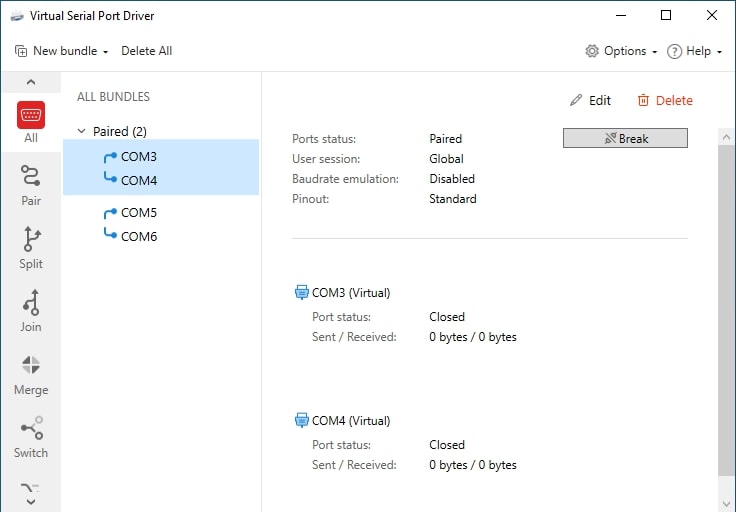This screenshot has width=736, height=512.
Task: Open the New bundle dropdown arrow
Action: click(106, 52)
